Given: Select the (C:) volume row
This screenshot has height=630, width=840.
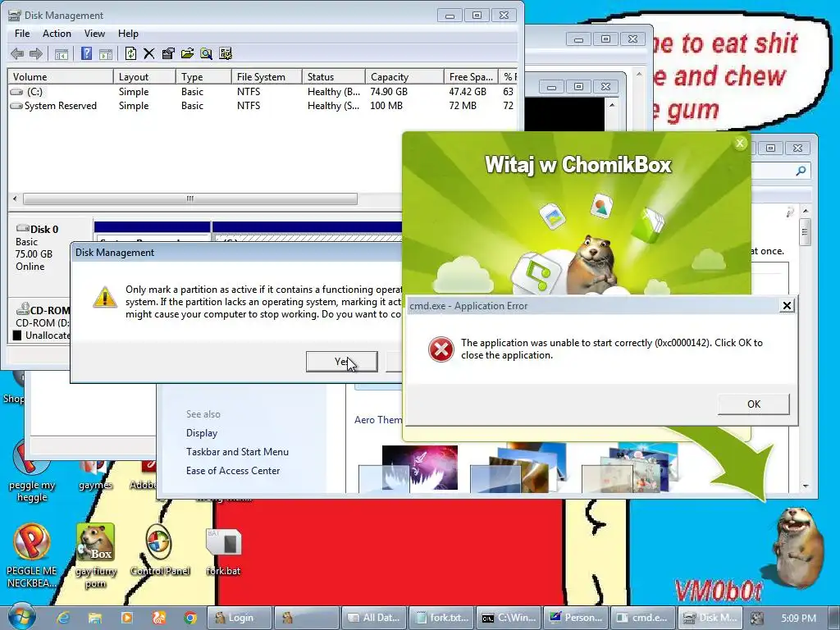Looking at the screenshot, I should [x=262, y=92].
